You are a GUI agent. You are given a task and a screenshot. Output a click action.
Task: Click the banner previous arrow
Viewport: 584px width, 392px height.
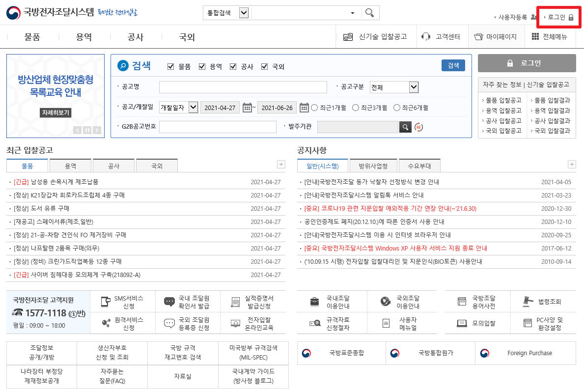coord(77,130)
